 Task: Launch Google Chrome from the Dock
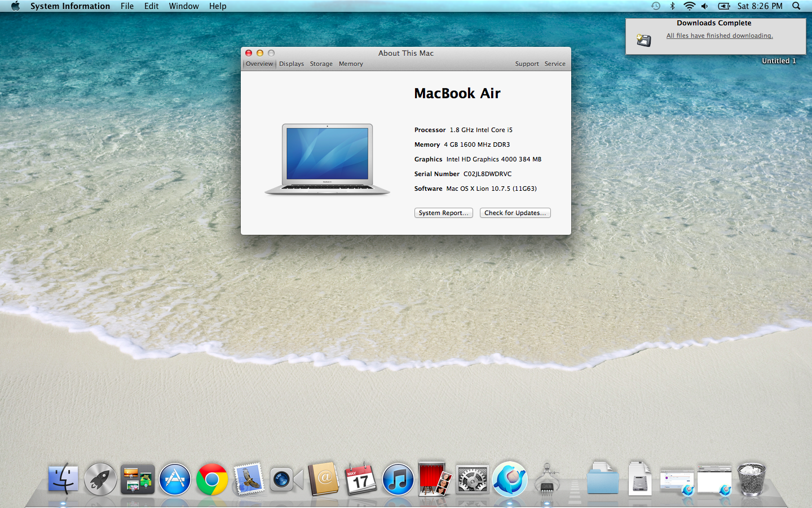point(212,479)
